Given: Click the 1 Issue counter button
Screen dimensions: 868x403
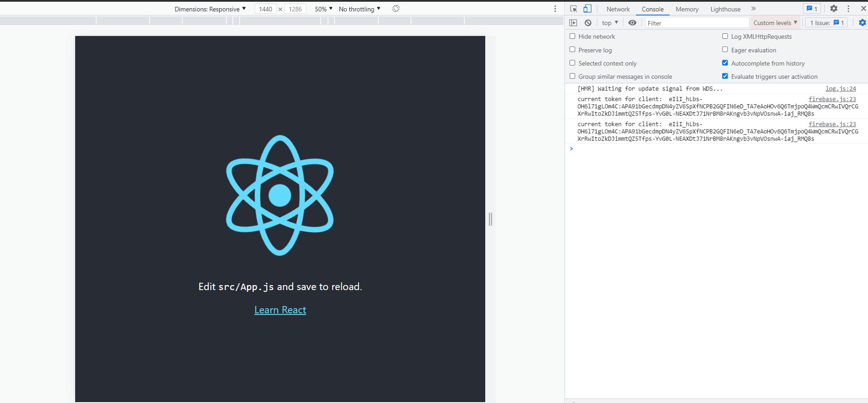Looking at the screenshot, I should coord(827,23).
